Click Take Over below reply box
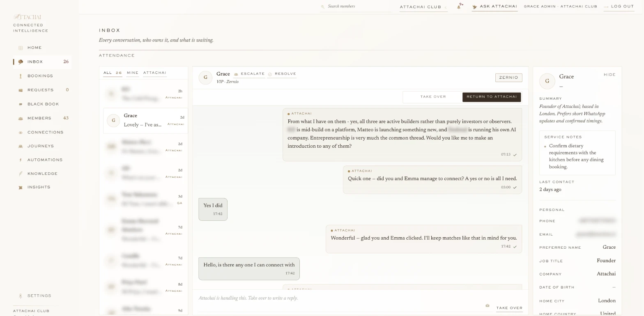This screenshot has height=316, width=644. coord(509,308)
